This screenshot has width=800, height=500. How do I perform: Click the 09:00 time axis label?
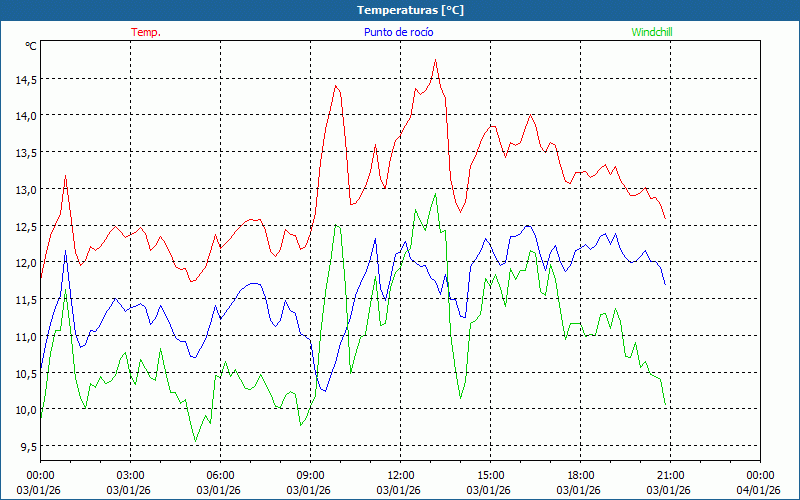coord(310,475)
